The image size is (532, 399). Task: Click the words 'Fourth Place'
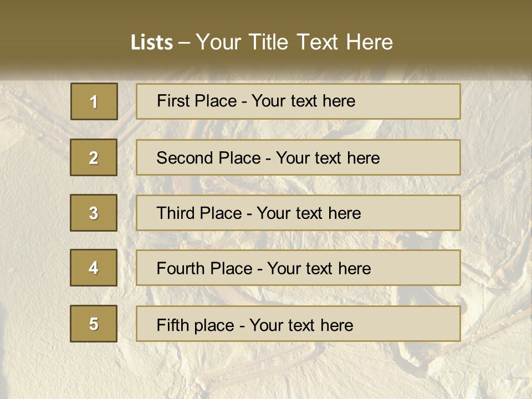(x=204, y=268)
